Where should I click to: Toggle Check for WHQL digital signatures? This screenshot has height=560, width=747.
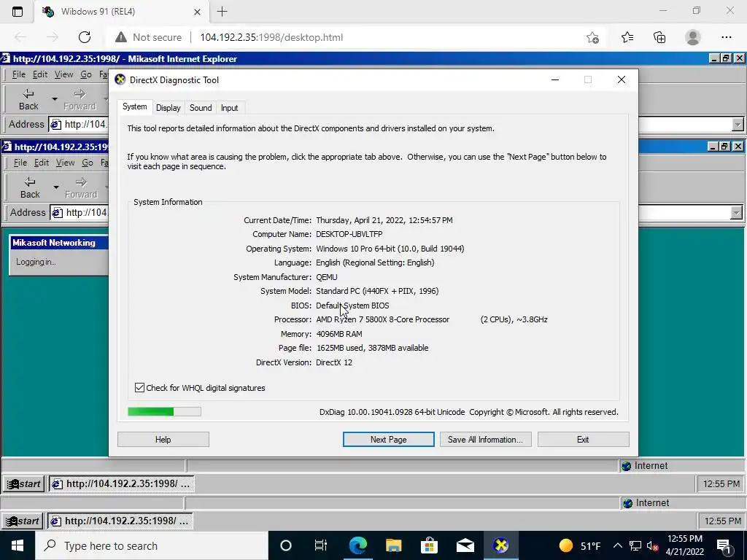coord(139,388)
